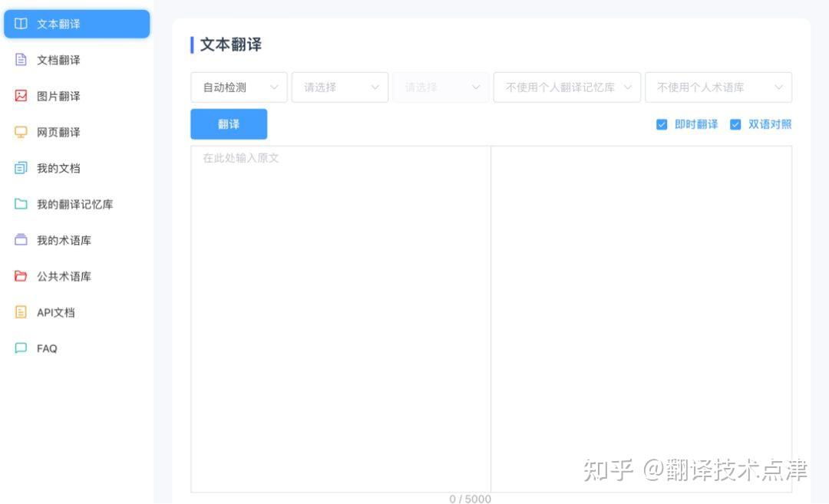Viewport: 829px width, 504px height.
Task: Expand the 不使用个人翻译记忆库 dropdown
Action: pos(566,87)
